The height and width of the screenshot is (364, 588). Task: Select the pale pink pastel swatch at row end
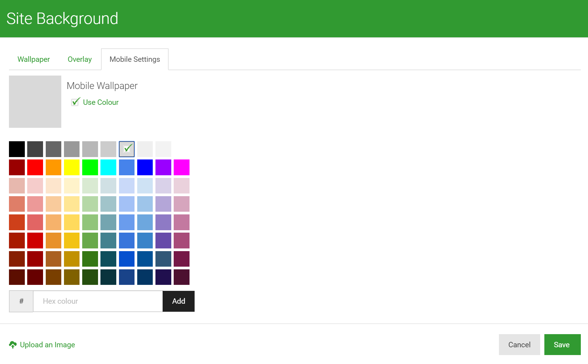coord(181,186)
